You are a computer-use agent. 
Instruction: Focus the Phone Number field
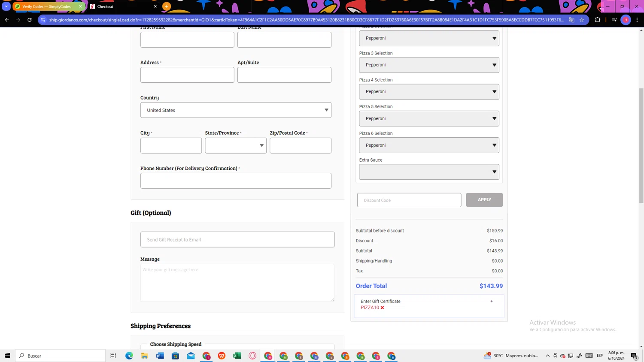point(236,181)
